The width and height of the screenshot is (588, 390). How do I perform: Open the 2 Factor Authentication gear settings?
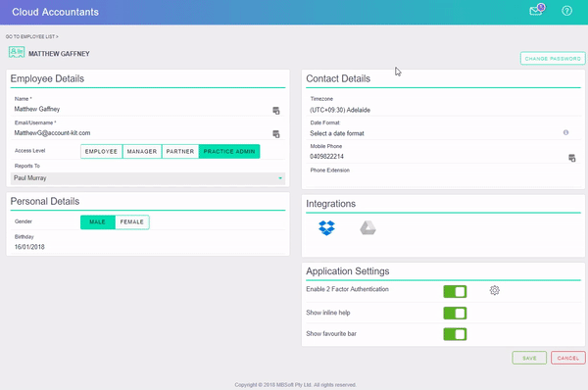point(494,290)
